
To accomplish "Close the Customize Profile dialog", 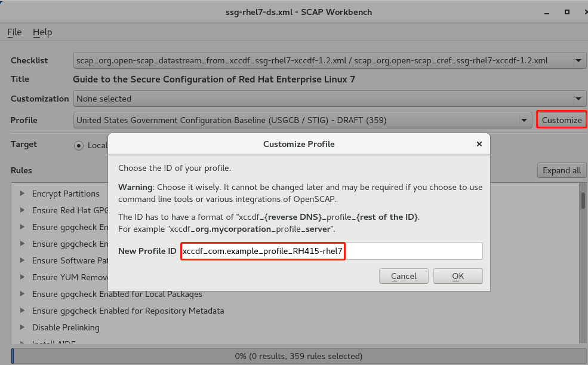I will tap(479, 144).
